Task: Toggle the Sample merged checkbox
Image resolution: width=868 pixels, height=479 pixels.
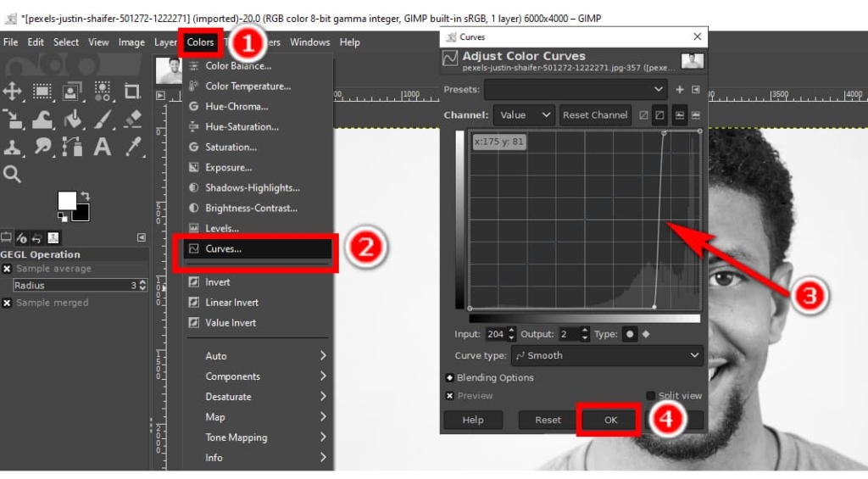Action: pos(7,303)
